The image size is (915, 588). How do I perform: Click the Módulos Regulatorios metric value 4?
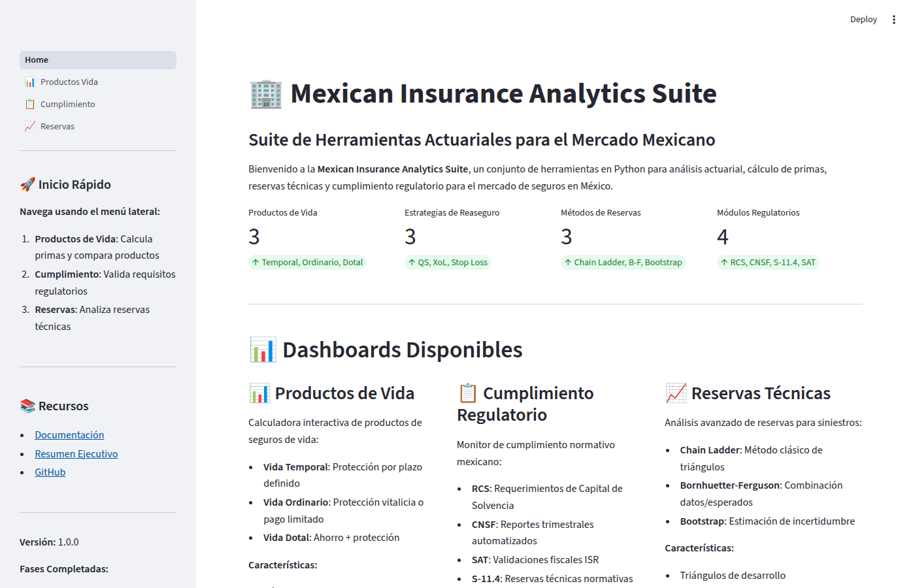tap(723, 236)
